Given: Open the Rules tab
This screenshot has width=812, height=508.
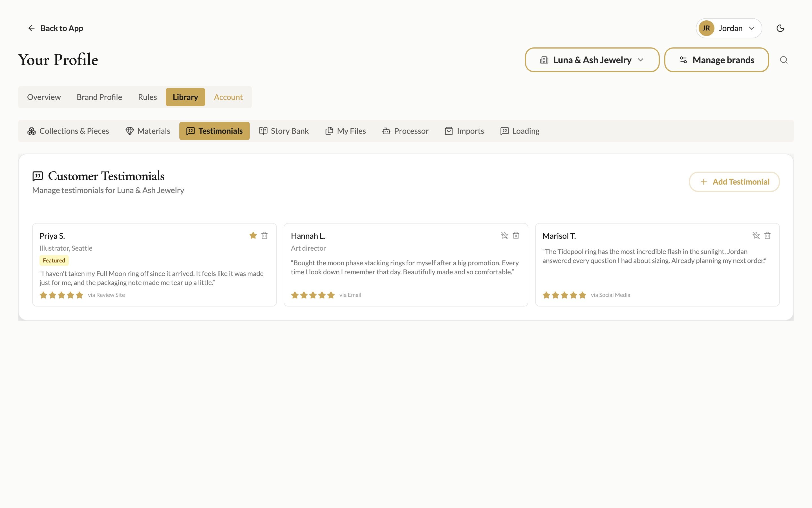Looking at the screenshot, I should pos(147,97).
